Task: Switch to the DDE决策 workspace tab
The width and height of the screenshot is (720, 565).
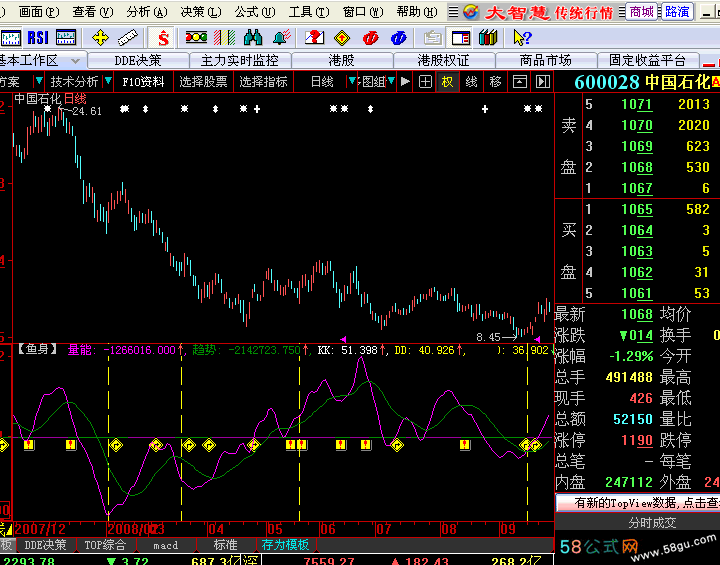Action: point(138,60)
